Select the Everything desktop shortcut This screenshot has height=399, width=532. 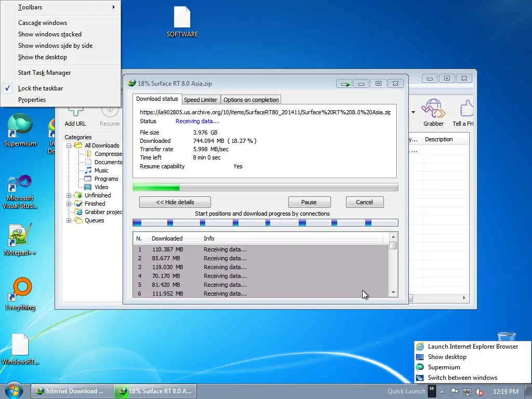[20, 294]
